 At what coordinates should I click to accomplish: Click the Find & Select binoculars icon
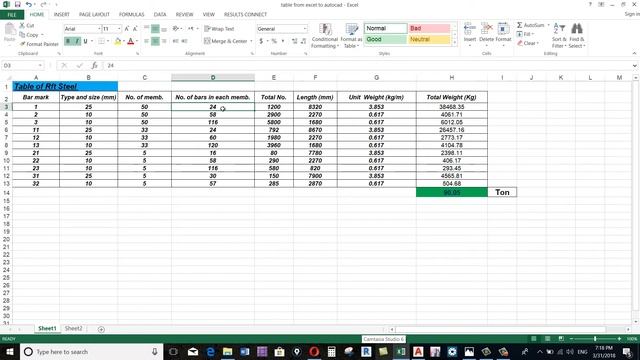pos(577,29)
